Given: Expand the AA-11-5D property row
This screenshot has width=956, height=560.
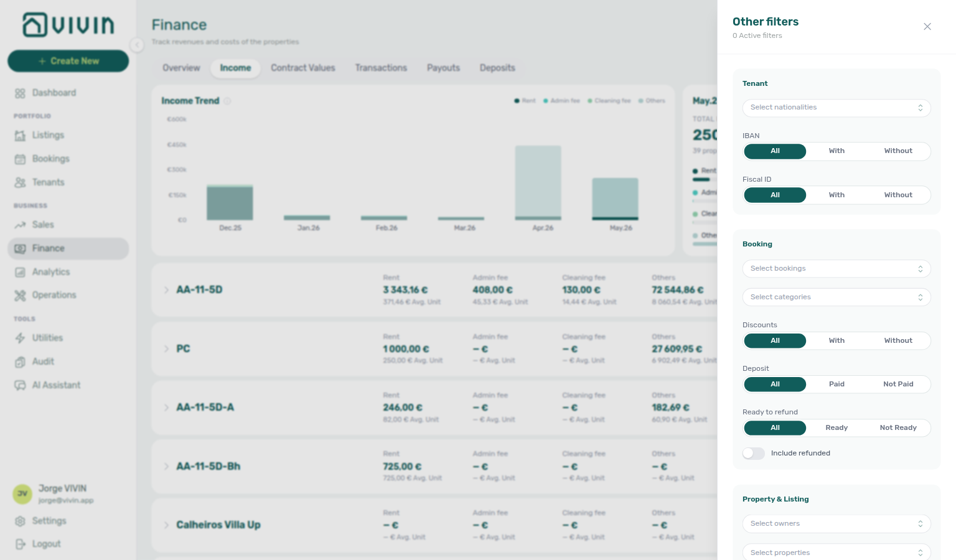Looking at the screenshot, I should point(166,290).
